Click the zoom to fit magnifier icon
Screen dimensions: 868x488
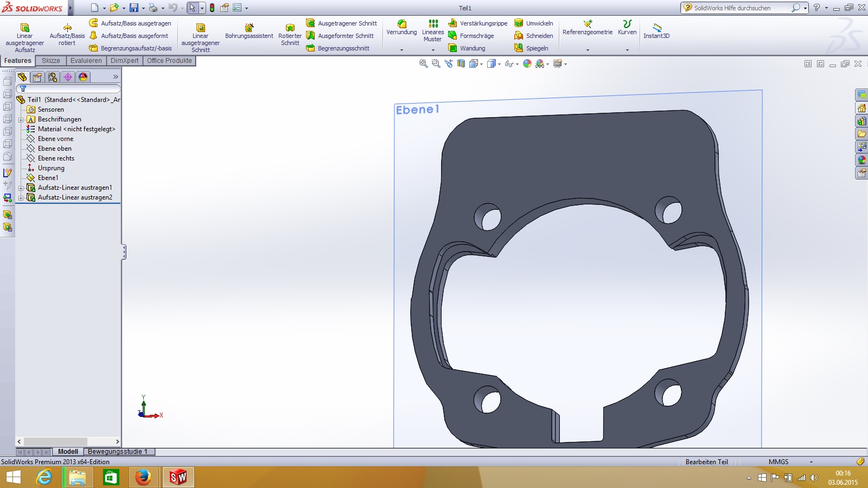(x=423, y=64)
